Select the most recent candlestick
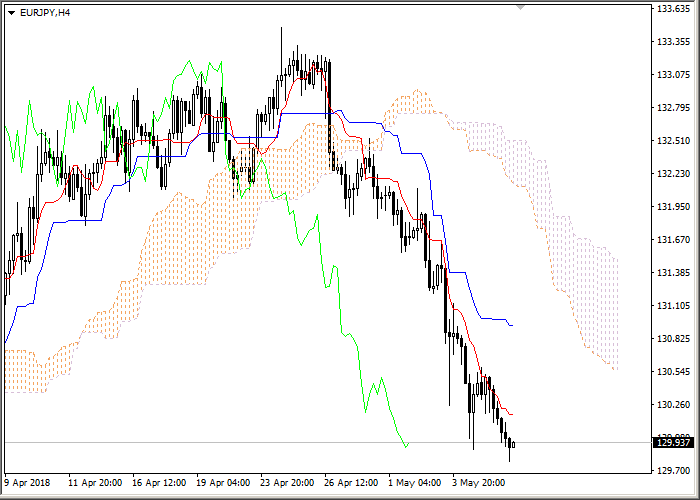The height and width of the screenshot is (500, 700). 512,443
